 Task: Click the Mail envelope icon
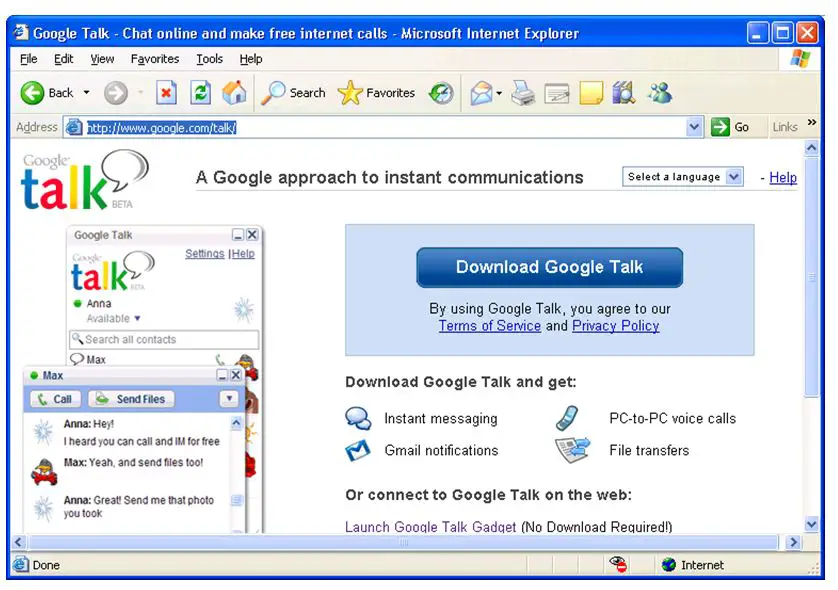coord(482,93)
